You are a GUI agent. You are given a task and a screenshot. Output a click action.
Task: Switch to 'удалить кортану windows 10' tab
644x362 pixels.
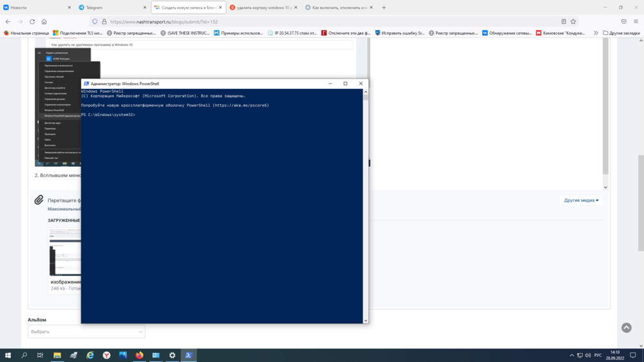(x=263, y=7)
